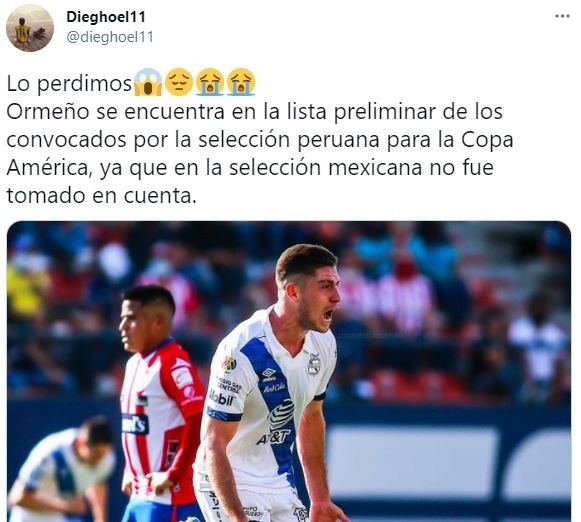
Task: Click the last crying face emoji
Action: tap(241, 82)
